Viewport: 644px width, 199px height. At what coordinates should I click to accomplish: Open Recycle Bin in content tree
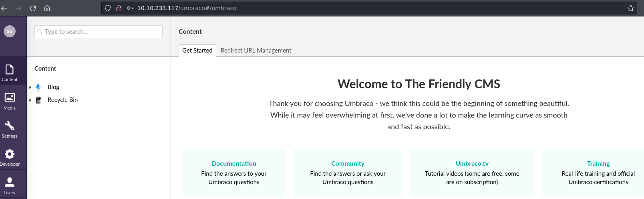[x=62, y=100]
